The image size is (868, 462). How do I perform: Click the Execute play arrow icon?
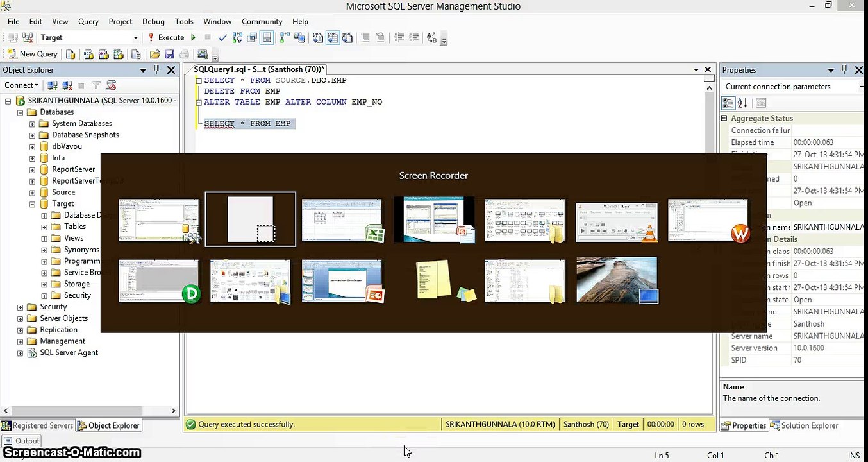point(193,38)
